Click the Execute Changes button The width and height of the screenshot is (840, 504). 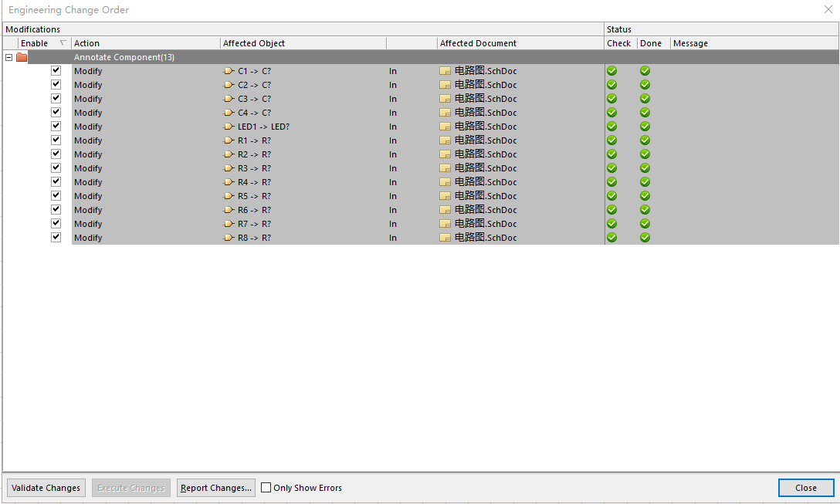131,488
